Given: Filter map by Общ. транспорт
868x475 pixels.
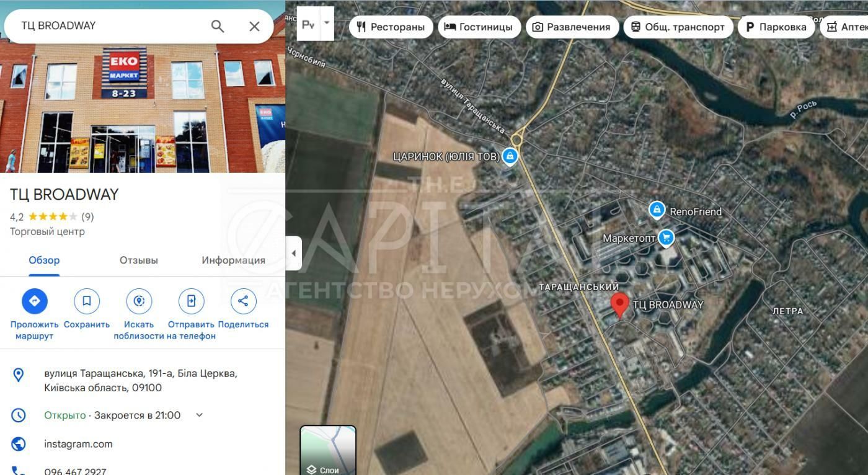Looking at the screenshot, I should [678, 27].
